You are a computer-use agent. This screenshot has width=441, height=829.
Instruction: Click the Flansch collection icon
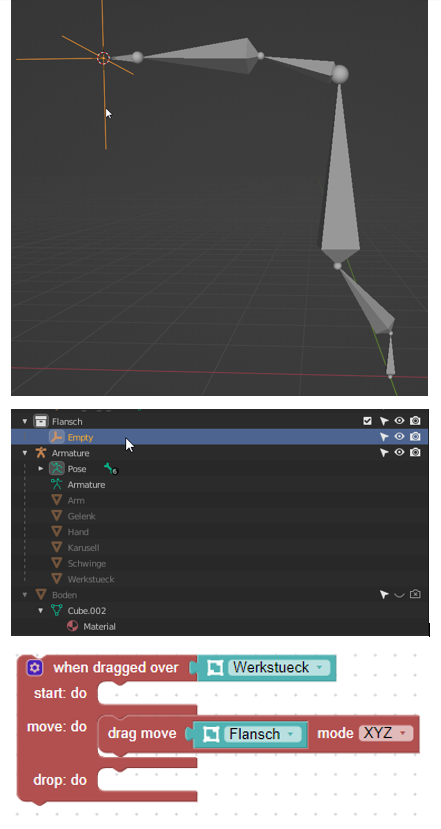41,421
